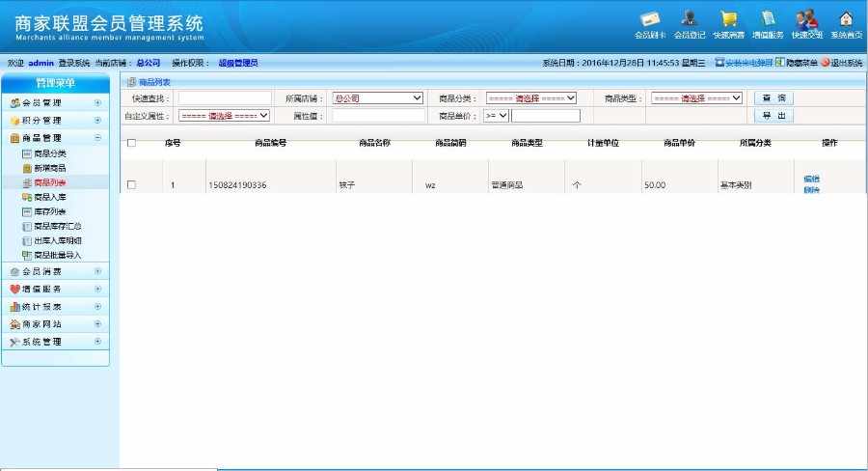Screen dimensions: 868x471
Task: Click the icon beside 库存列表 submenu item
Action: 27,211
